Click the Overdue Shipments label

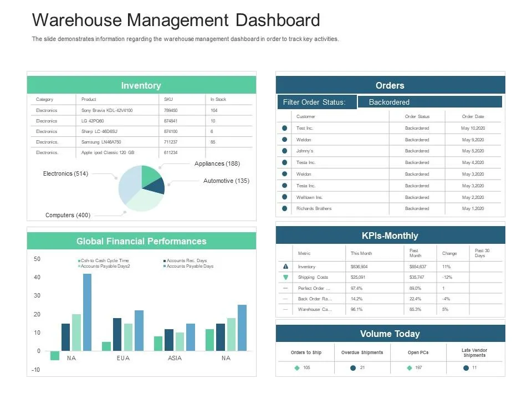click(362, 352)
